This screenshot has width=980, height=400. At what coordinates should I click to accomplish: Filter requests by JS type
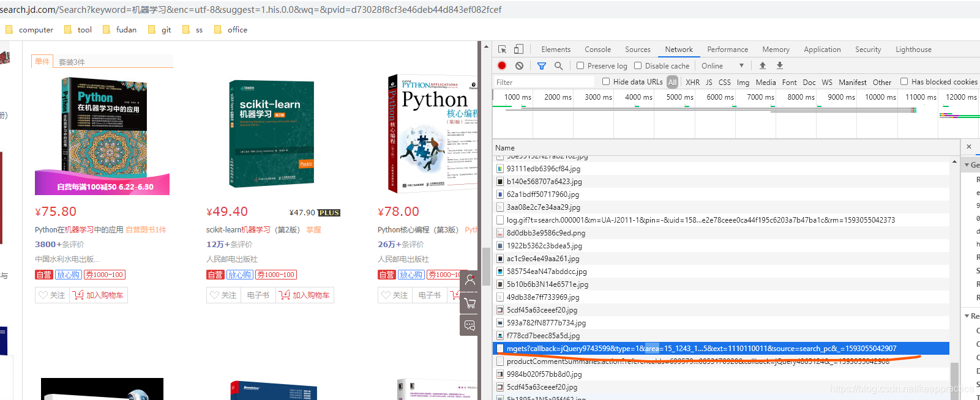709,82
